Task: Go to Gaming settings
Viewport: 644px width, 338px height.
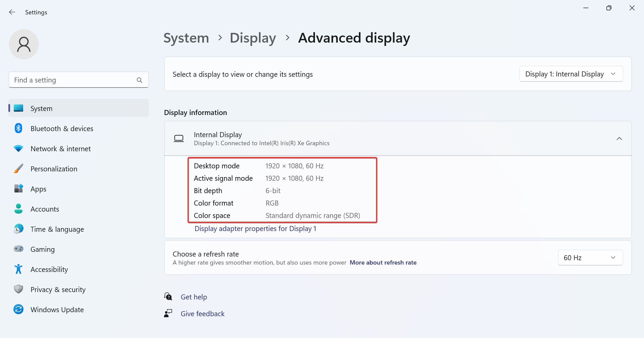Action: tap(78, 249)
